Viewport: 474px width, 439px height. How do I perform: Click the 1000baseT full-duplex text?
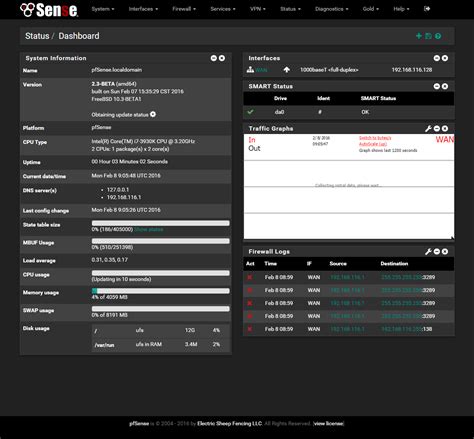329,70
